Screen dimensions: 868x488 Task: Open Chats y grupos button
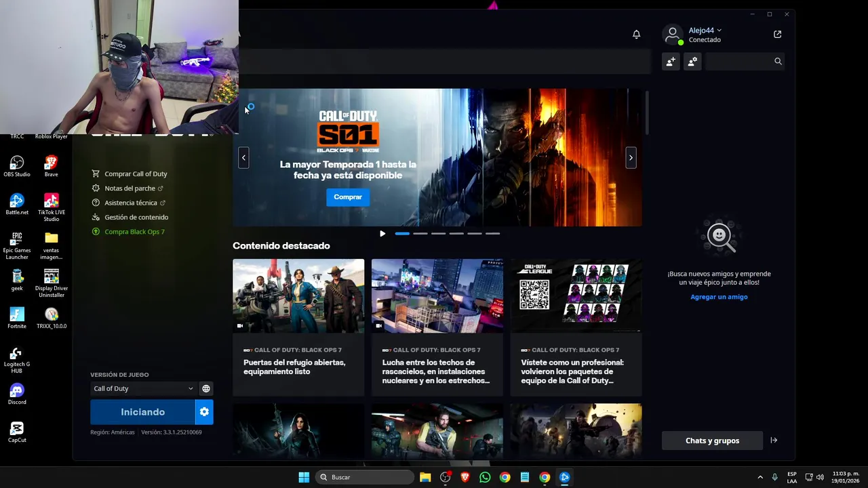pos(712,441)
